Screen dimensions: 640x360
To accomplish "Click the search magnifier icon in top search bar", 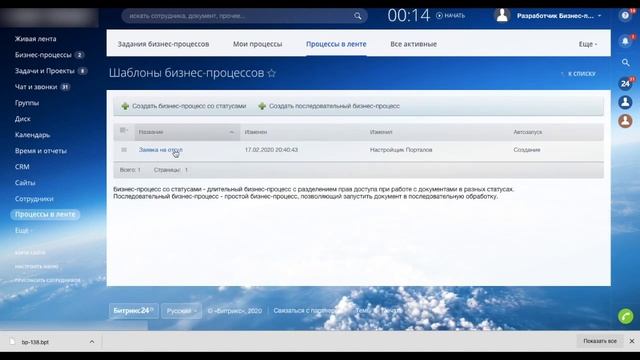I will click(358, 16).
